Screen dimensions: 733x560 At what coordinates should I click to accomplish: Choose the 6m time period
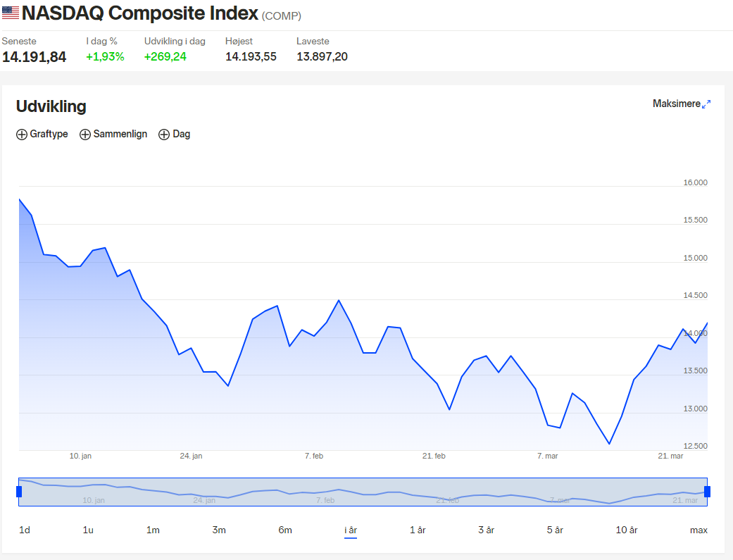tap(285, 530)
